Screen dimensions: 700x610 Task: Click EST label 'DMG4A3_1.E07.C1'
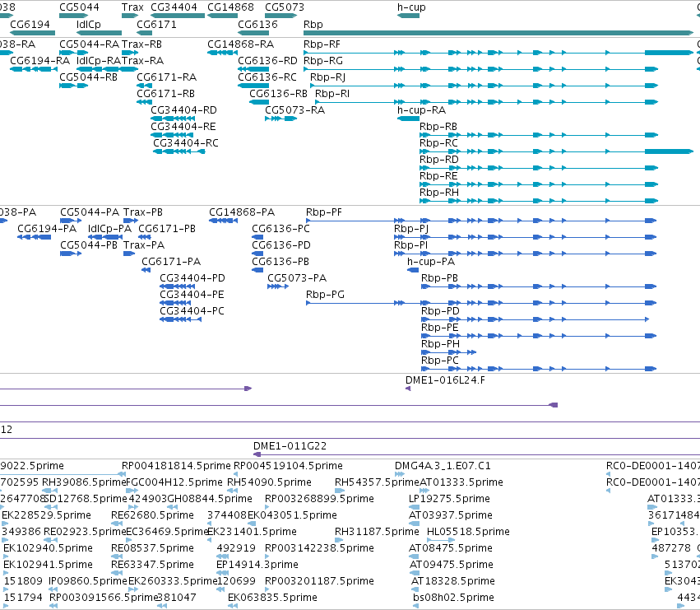pos(443,466)
